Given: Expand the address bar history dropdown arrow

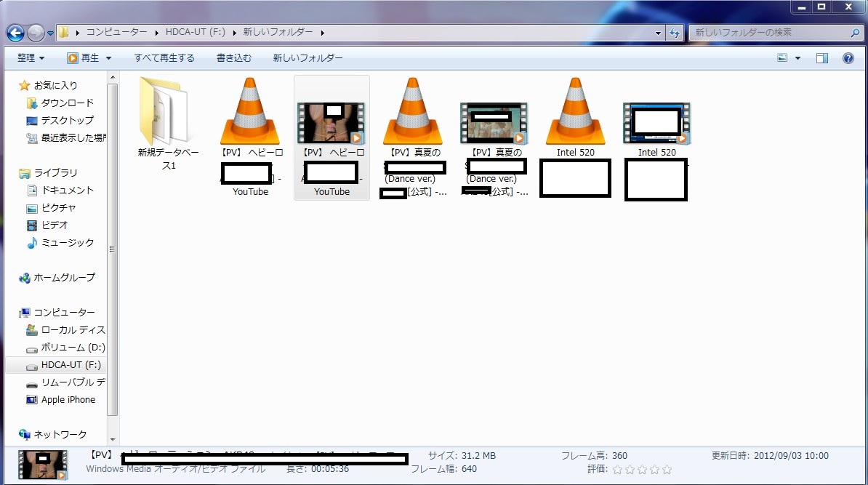Looking at the screenshot, I should tap(658, 33).
